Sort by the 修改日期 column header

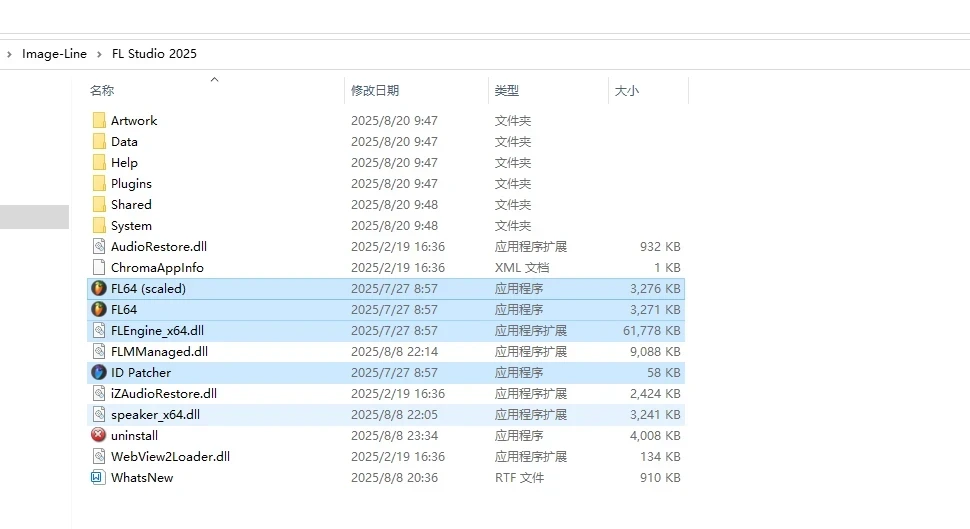click(375, 90)
